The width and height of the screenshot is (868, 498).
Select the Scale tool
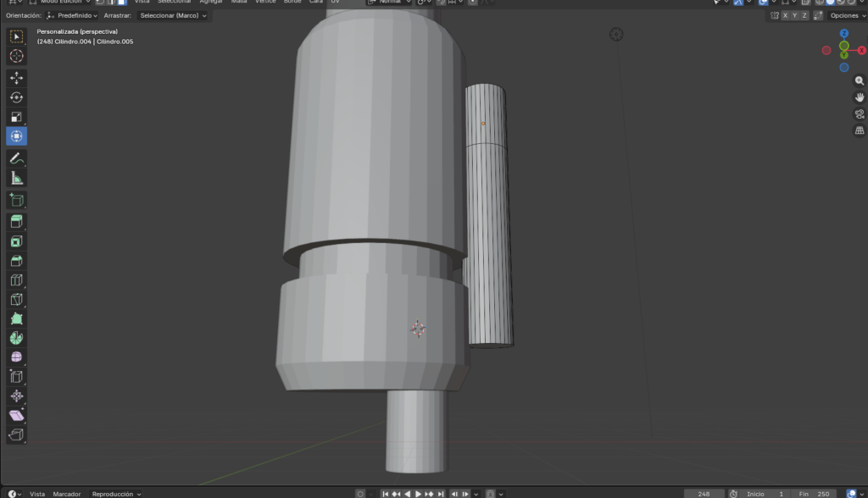[x=17, y=117]
